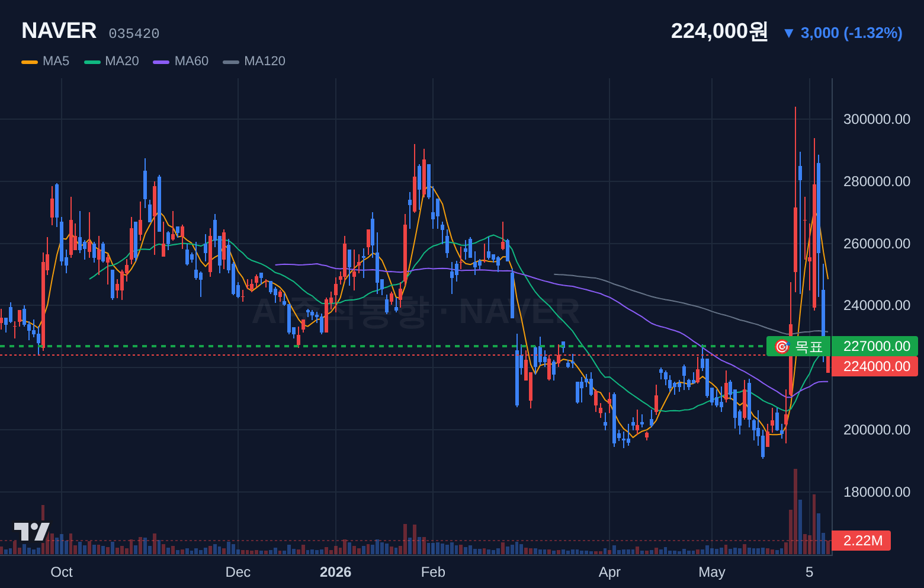This screenshot has width=924, height=588.
Task: Click the 200000.00 price axis label
Action: (877, 430)
